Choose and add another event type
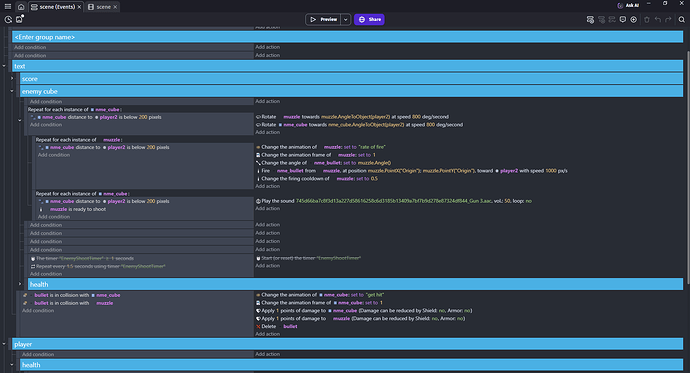 pos(634,19)
